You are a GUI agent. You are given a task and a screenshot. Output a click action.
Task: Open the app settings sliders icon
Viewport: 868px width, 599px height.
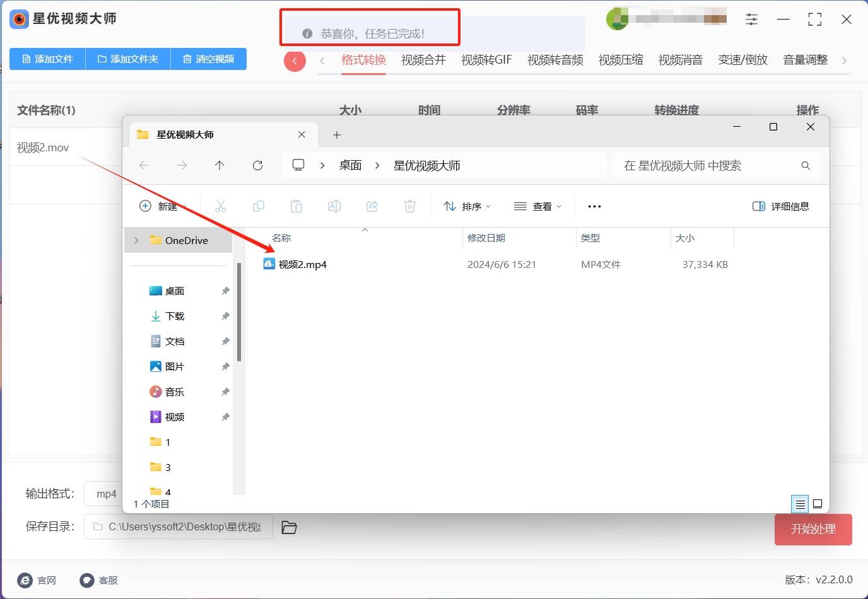(751, 20)
